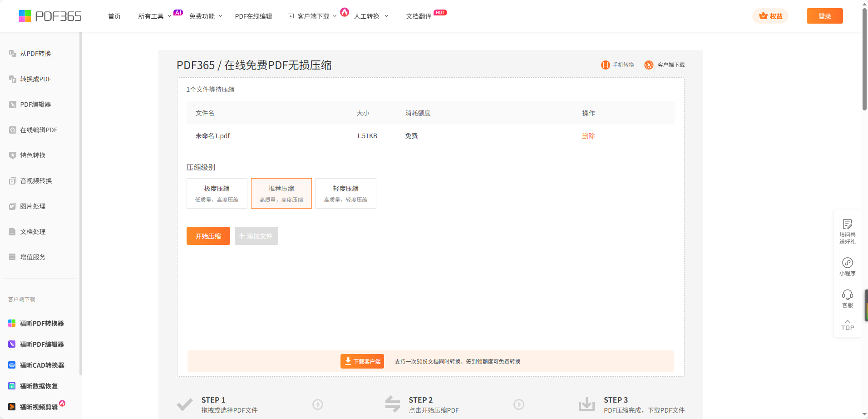
Task: Click the 开始压缩 button
Action: pos(208,236)
